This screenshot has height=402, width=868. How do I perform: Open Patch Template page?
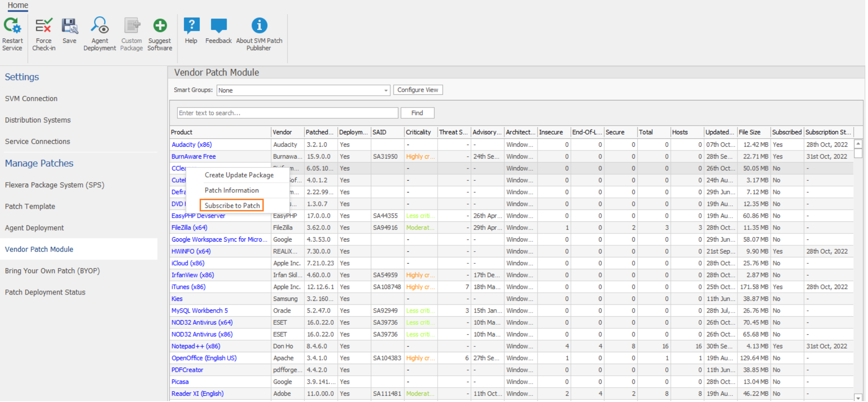pyautogui.click(x=30, y=206)
